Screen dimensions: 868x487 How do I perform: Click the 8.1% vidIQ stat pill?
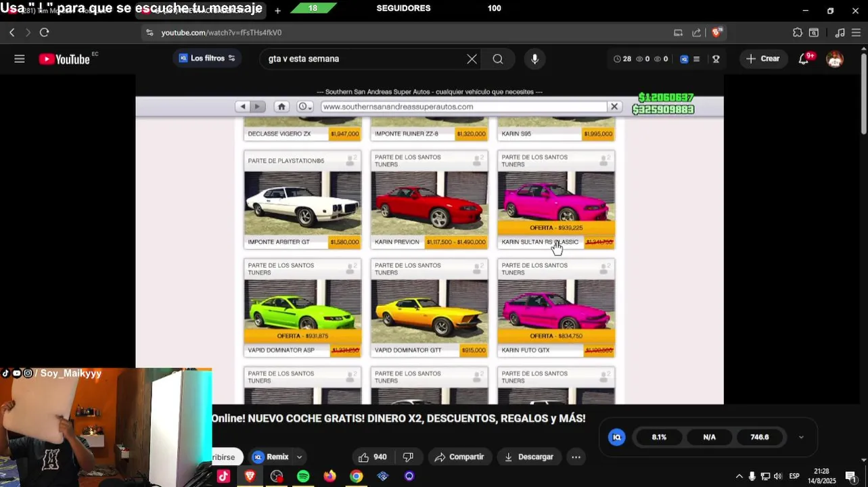[659, 437]
